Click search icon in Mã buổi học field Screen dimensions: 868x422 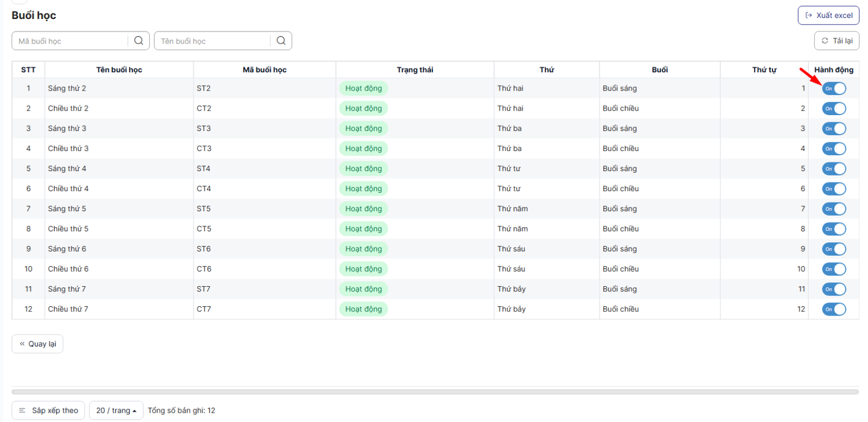[x=138, y=41]
